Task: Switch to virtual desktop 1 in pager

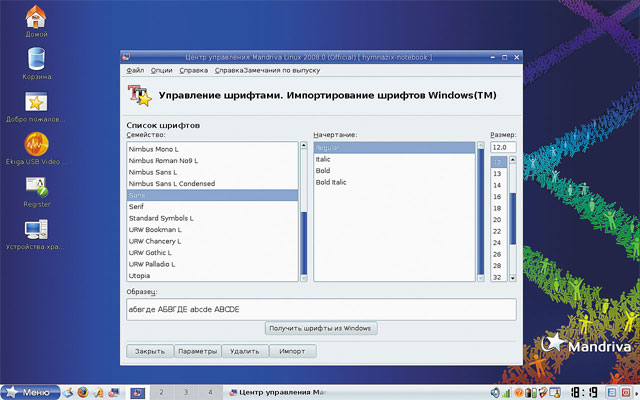Action: 138,393
